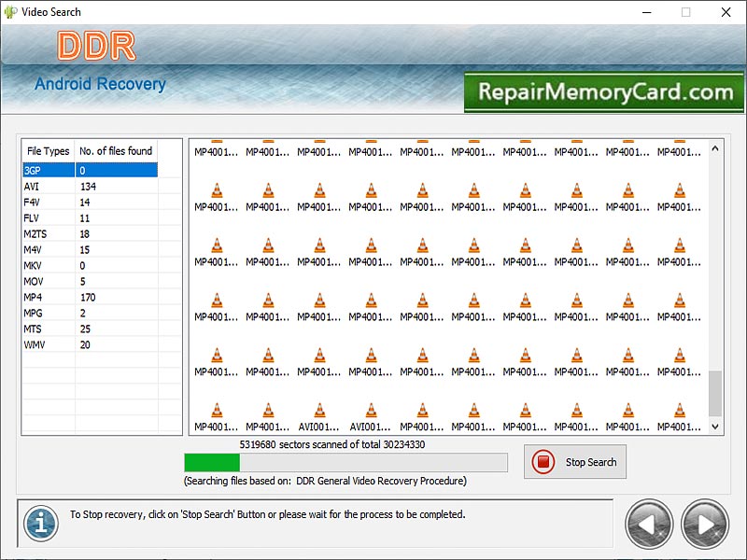Viewport: 747px width, 560px height.
Task: Click the 'To Stop recovery' hint message
Action: 268,514
